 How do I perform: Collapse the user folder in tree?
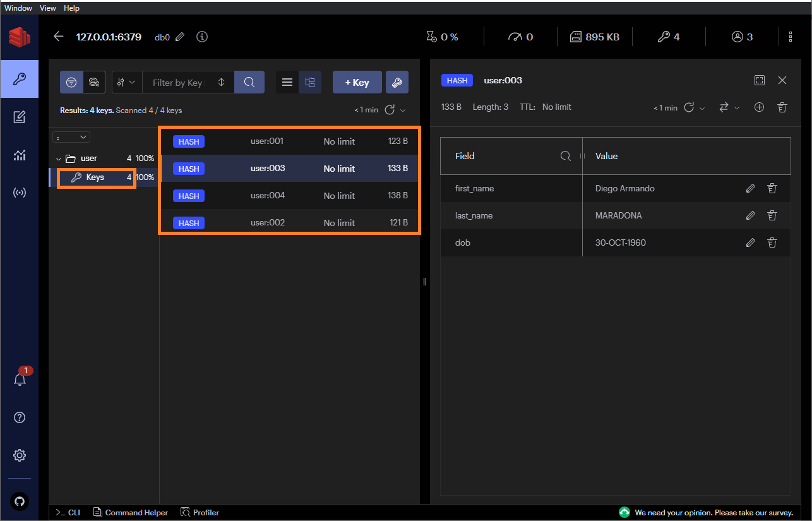pyautogui.click(x=59, y=159)
